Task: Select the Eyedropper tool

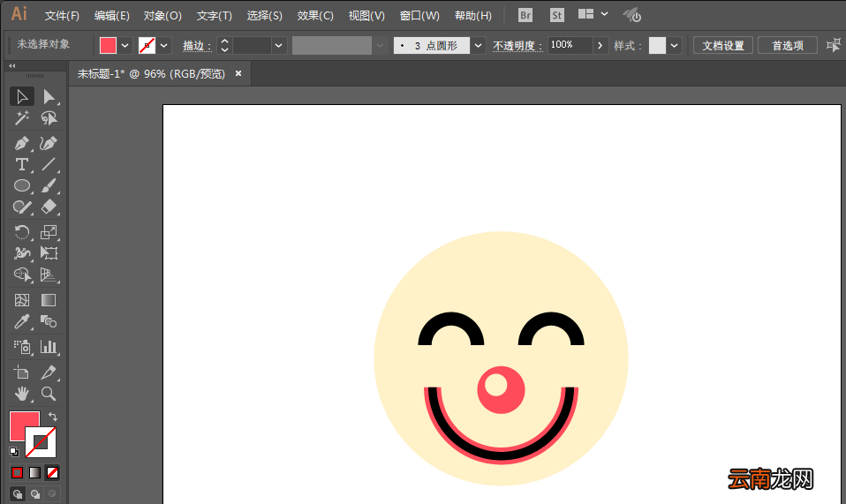Action: click(21, 322)
